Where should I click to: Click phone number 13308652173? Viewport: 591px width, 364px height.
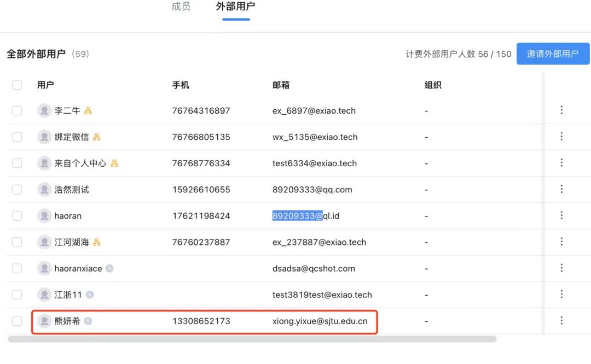(201, 321)
